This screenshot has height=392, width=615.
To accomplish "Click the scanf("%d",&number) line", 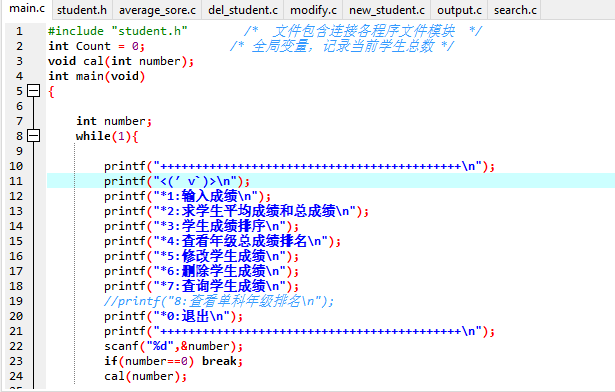I will pyautogui.click(x=173, y=346).
